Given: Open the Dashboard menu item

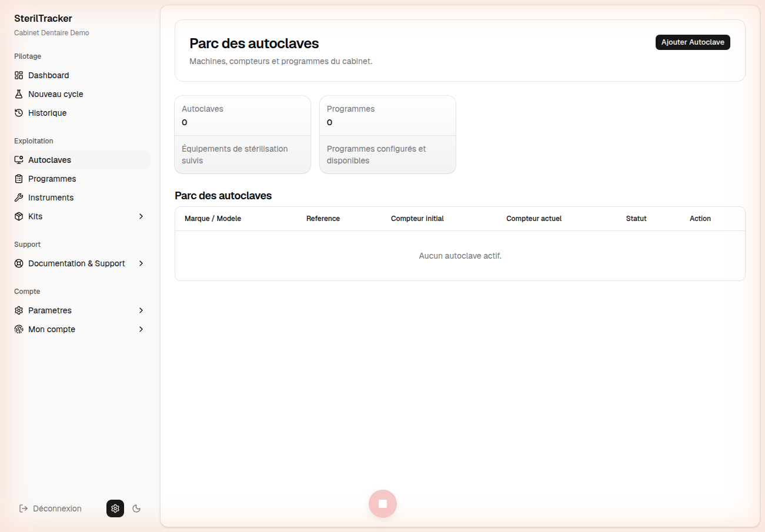Looking at the screenshot, I should coord(80,75).
